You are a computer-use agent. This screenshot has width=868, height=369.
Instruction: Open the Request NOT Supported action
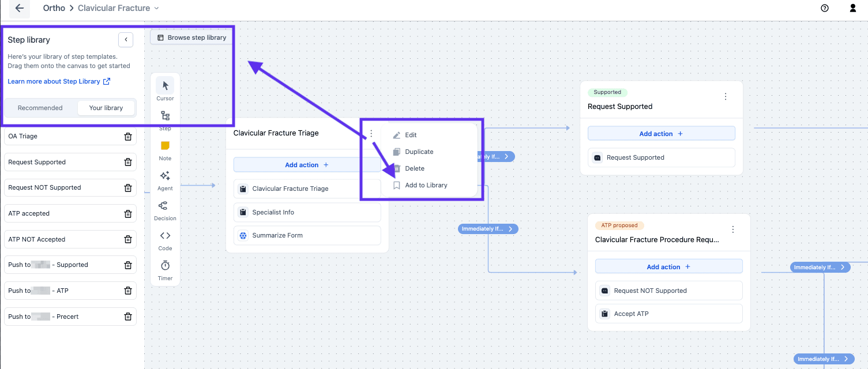[x=669, y=291]
